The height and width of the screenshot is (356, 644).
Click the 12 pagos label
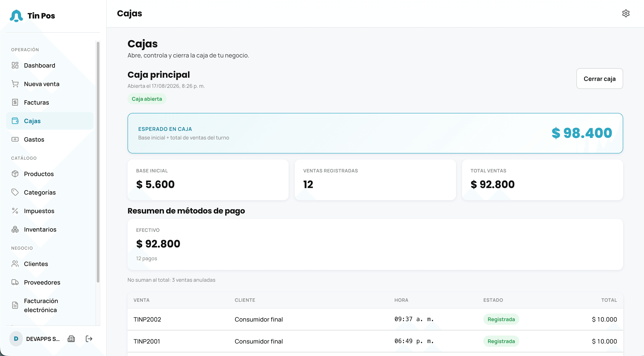[x=146, y=258]
